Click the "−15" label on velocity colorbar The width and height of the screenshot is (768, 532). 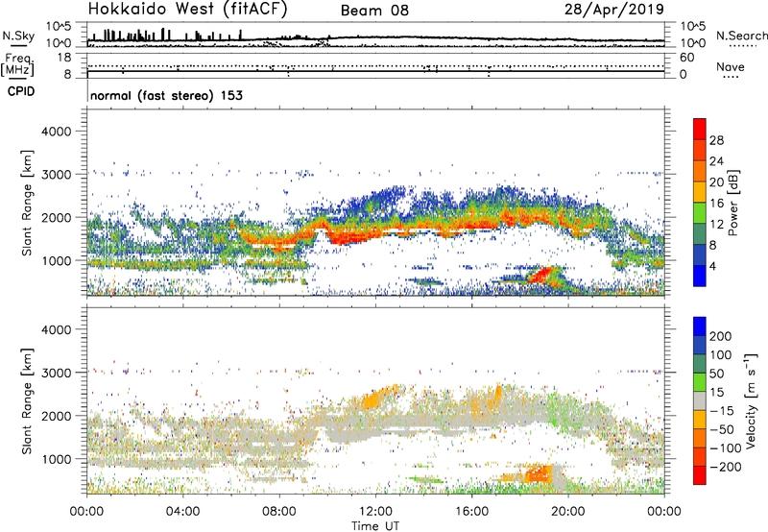coord(722,411)
